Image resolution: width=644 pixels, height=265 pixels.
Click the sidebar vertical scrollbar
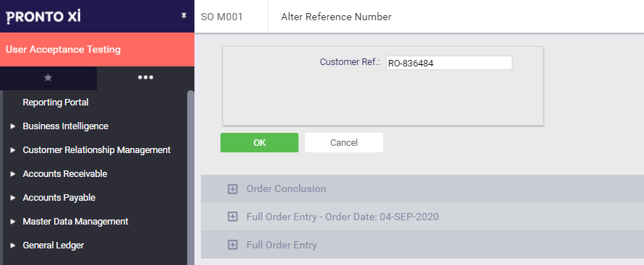pyautogui.click(x=191, y=177)
